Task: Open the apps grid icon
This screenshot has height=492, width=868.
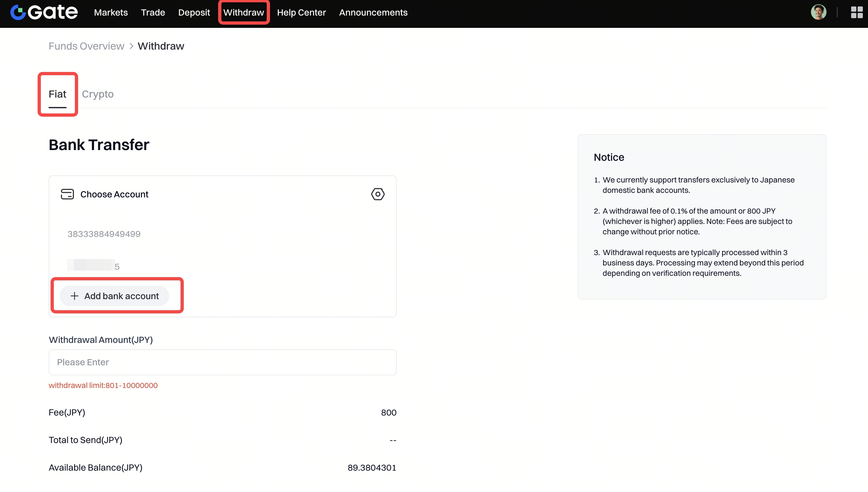Action: [x=857, y=13]
